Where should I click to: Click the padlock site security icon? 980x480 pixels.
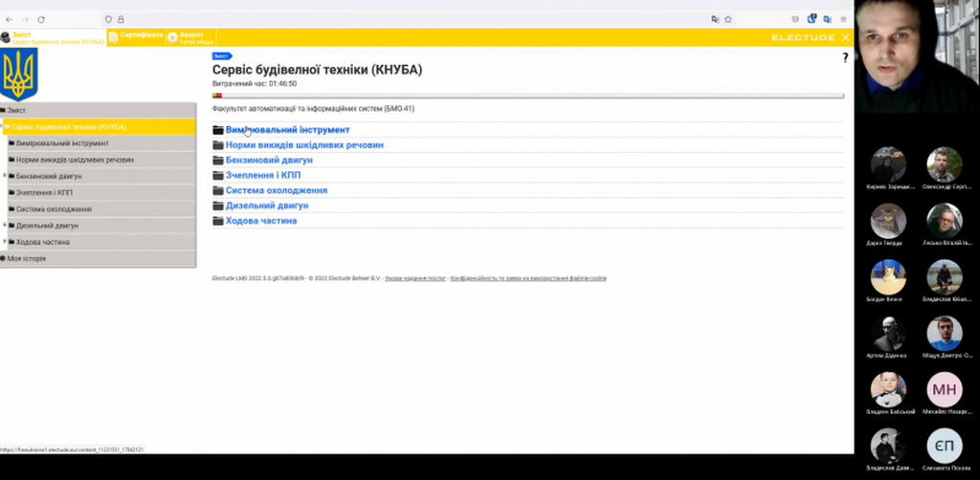pyautogui.click(x=121, y=19)
